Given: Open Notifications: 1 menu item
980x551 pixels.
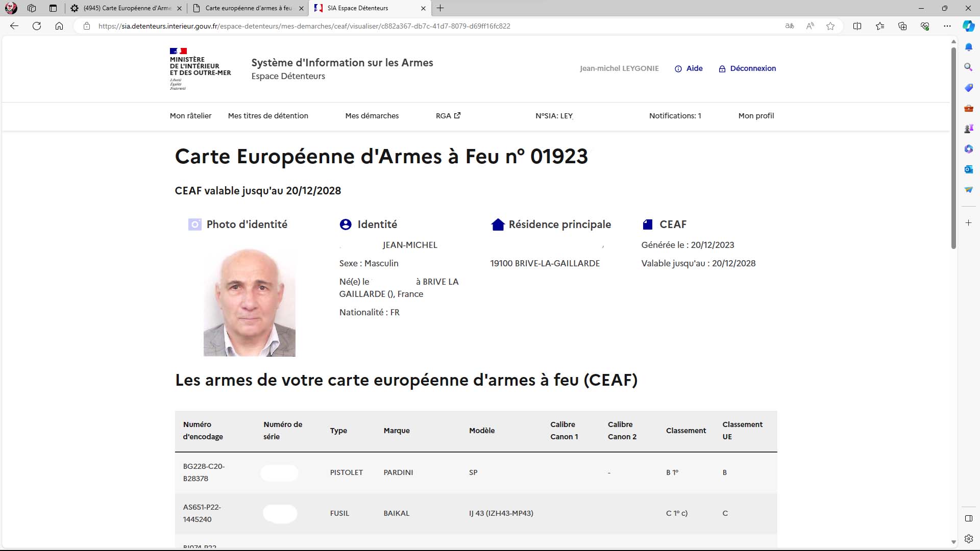Looking at the screenshot, I should click(x=675, y=116).
